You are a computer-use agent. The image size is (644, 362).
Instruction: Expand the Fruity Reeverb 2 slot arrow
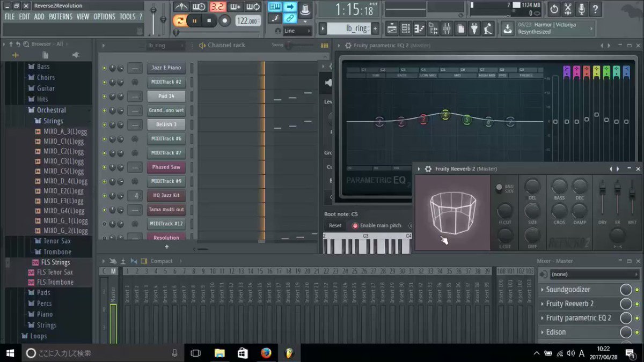[x=543, y=304]
